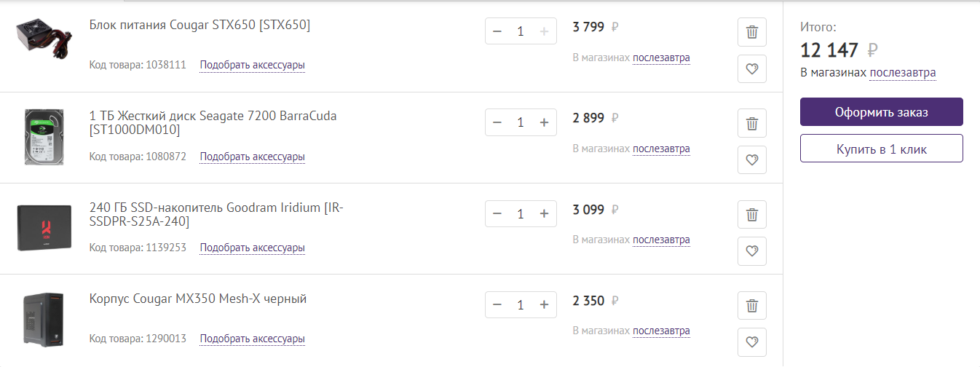The height and width of the screenshot is (367, 980).
Task: Delete Cougar STX650 power supply from cart
Action: tap(752, 33)
